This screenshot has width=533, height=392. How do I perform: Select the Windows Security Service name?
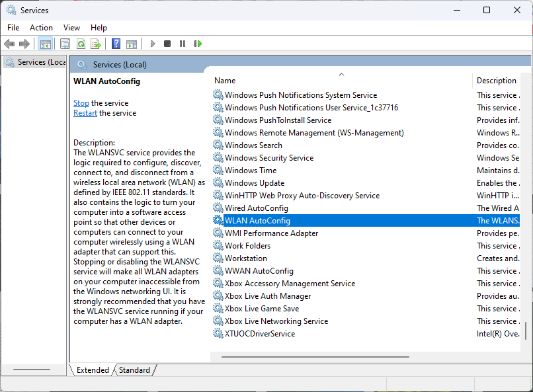(269, 158)
